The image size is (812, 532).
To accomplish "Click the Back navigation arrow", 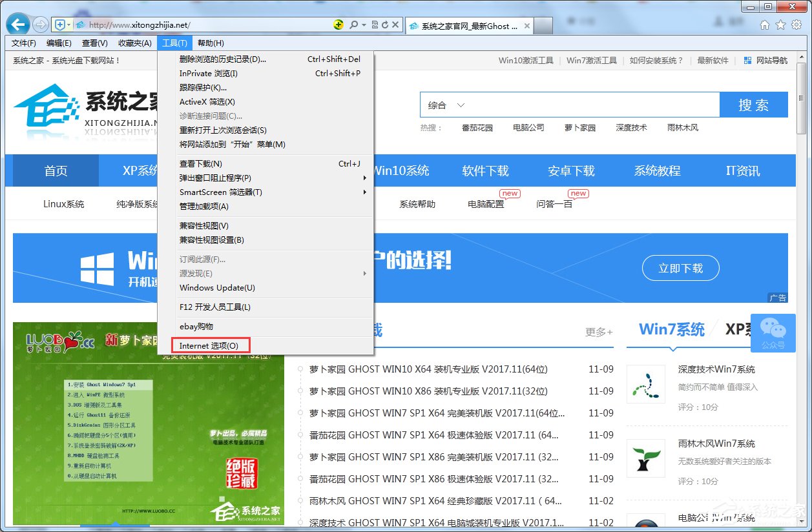I will [17, 24].
